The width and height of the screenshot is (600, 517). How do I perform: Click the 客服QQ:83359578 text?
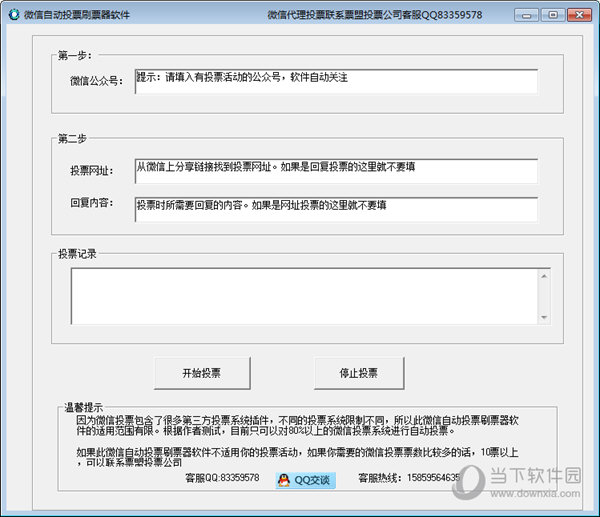point(222,478)
